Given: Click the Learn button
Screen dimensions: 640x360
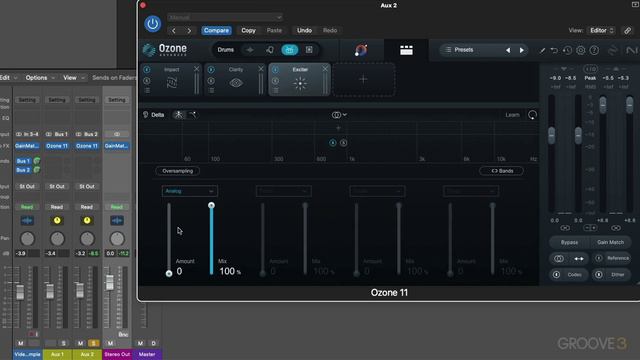Looking at the screenshot, I should (512, 115).
